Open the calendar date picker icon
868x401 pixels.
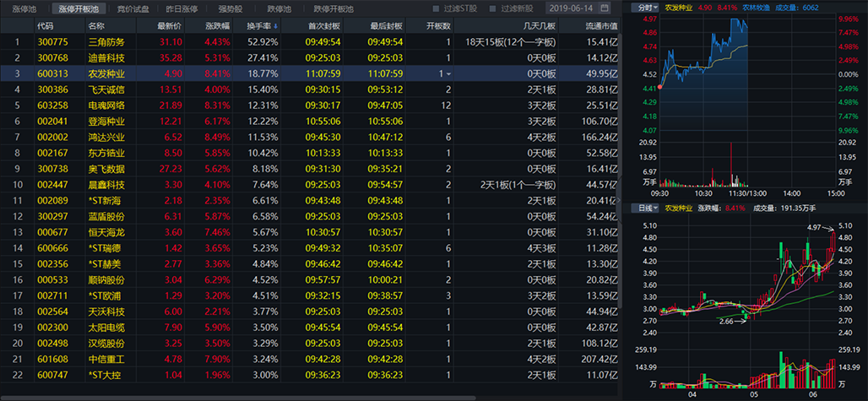click(604, 8)
